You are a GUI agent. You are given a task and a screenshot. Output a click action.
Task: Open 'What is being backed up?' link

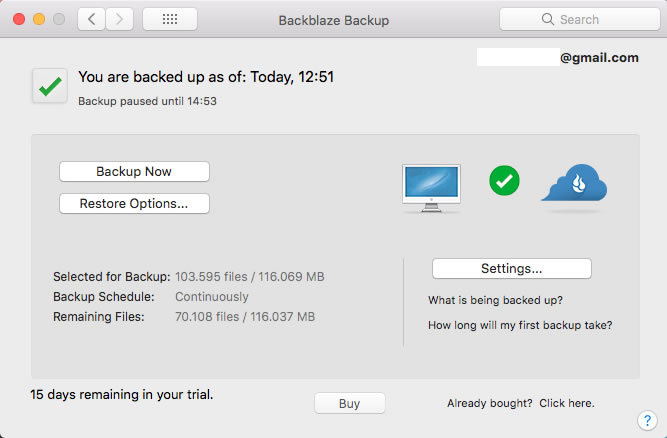(495, 300)
